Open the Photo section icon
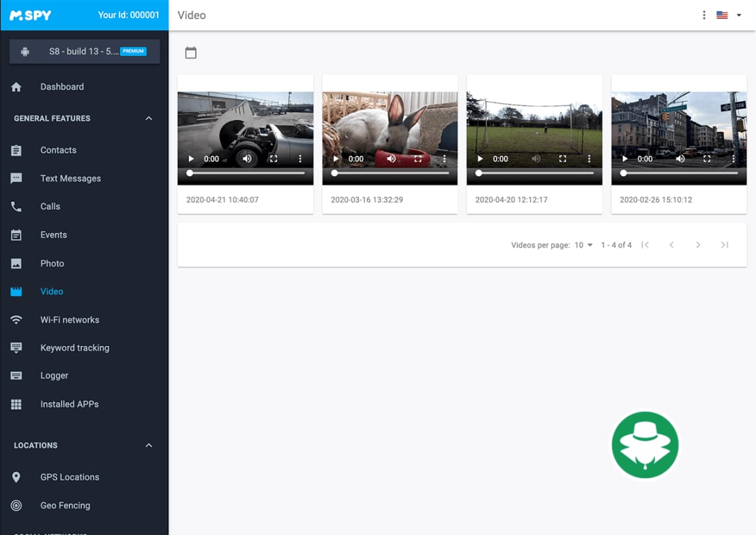Screen dimensions: 756x535 point(16,263)
